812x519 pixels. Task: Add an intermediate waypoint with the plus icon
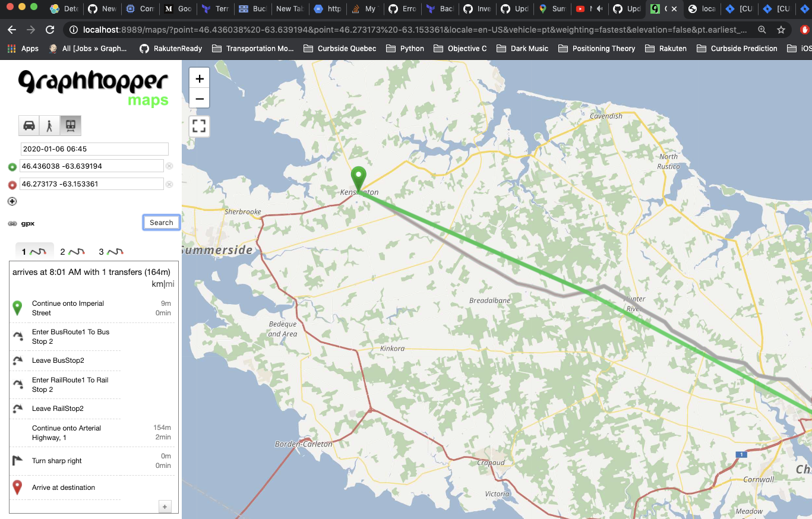coord(12,201)
